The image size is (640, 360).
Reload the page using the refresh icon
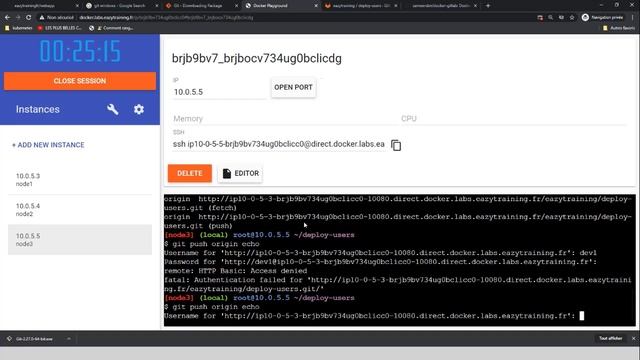[x=28, y=18]
